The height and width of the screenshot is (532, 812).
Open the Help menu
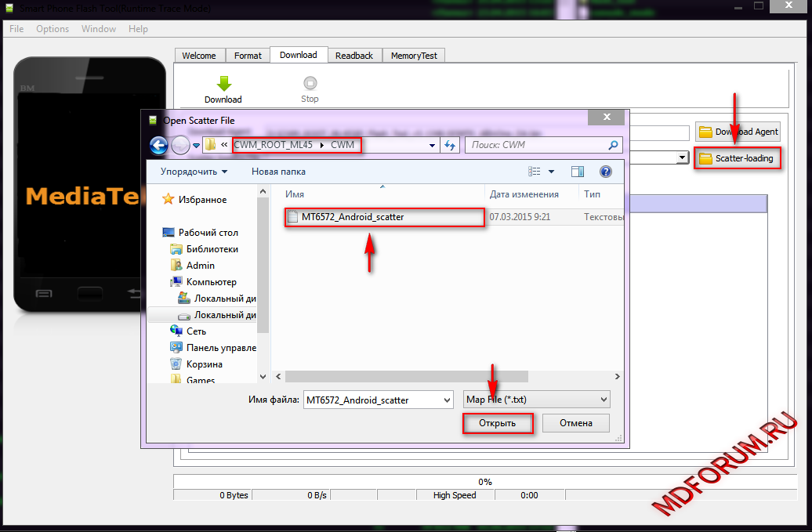[x=138, y=29]
